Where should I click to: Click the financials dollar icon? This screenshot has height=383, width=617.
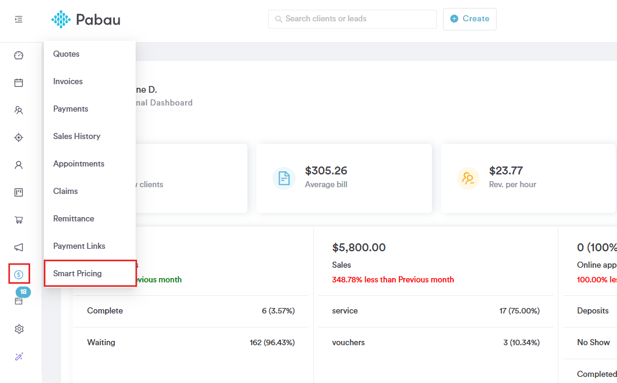(x=18, y=274)
